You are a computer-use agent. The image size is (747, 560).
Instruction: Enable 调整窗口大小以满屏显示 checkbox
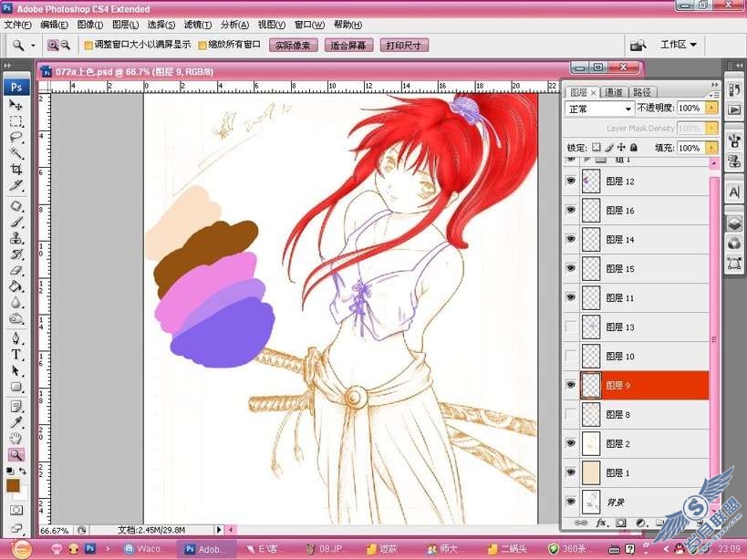(88, 46)
